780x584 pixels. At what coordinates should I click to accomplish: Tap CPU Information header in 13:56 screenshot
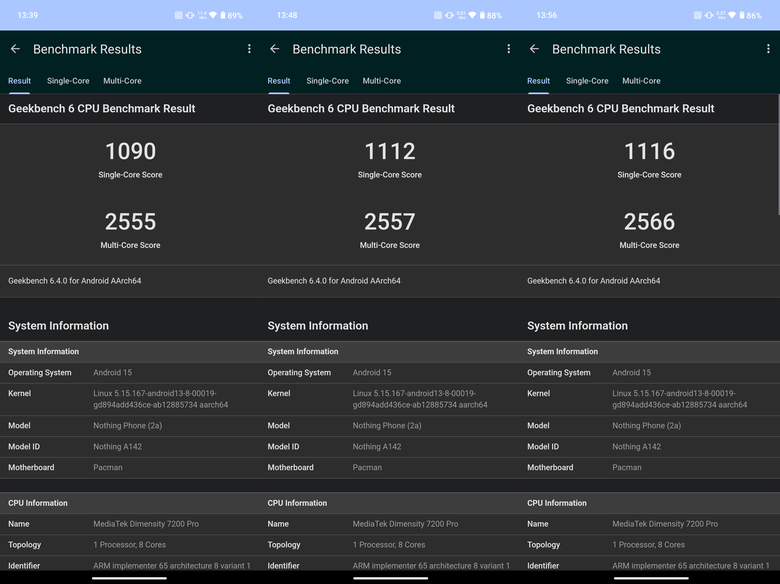557,503
